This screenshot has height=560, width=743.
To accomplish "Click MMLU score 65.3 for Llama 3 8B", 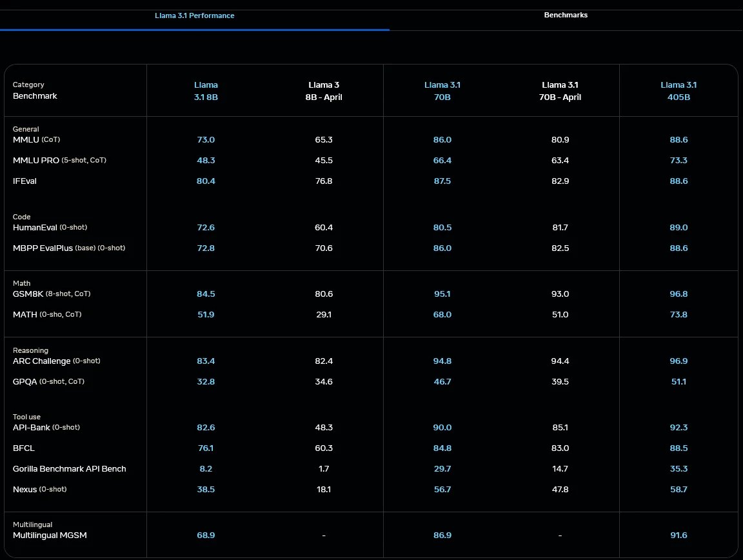I will click(x=324, y=140).
